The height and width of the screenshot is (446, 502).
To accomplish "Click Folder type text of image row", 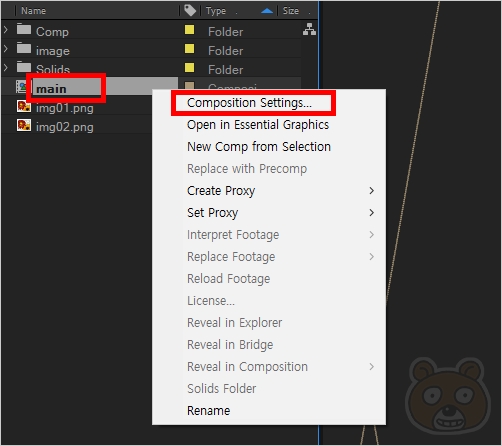I will (x=225, y=51).
